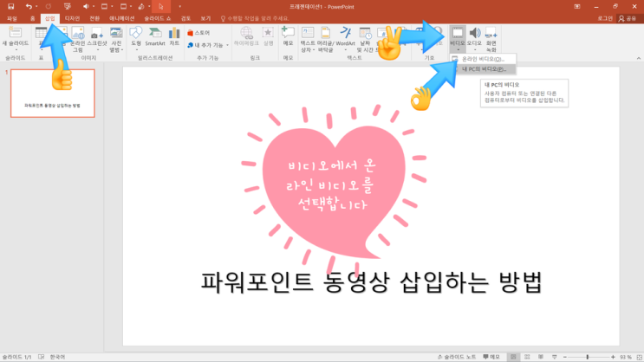Click the spell-check icon in status bar
The width and height of the screenshot is (644, 362).
(41, 357)
